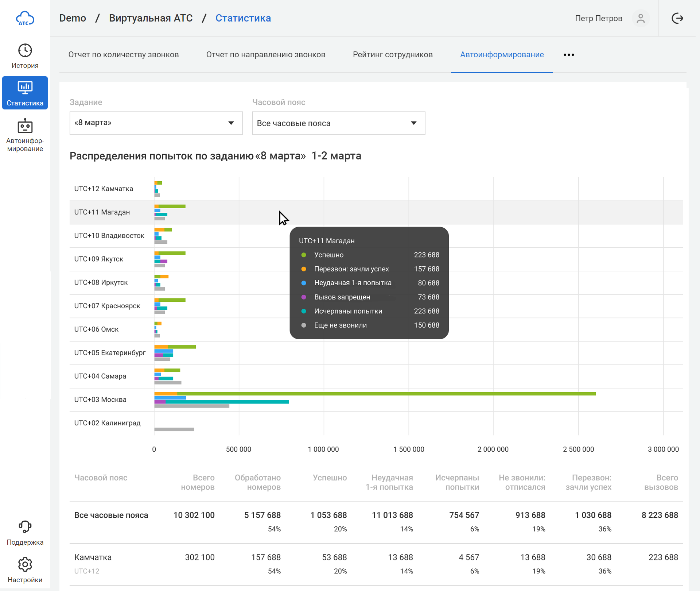Click Виртуальная АТС breadcrumb link

click(151, 18)
